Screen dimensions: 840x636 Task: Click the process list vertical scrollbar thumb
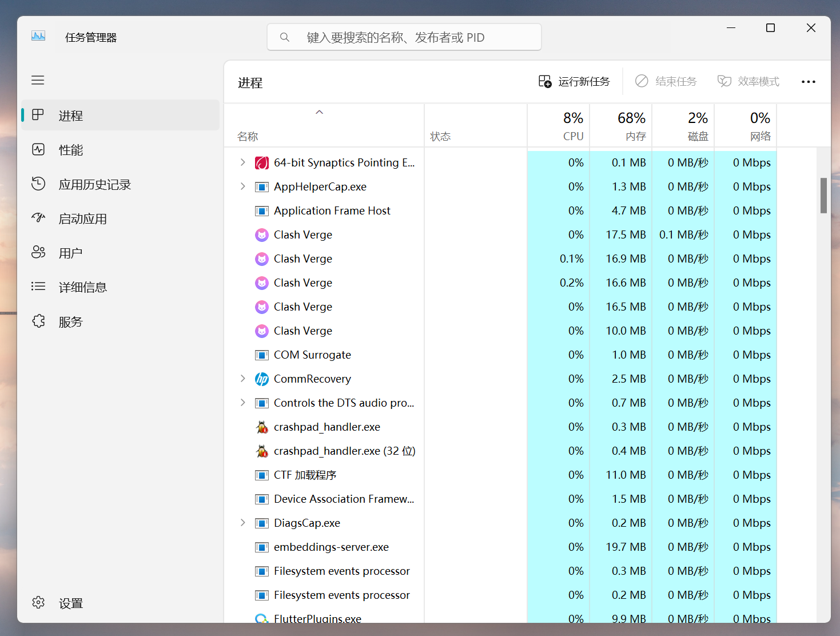823,196
